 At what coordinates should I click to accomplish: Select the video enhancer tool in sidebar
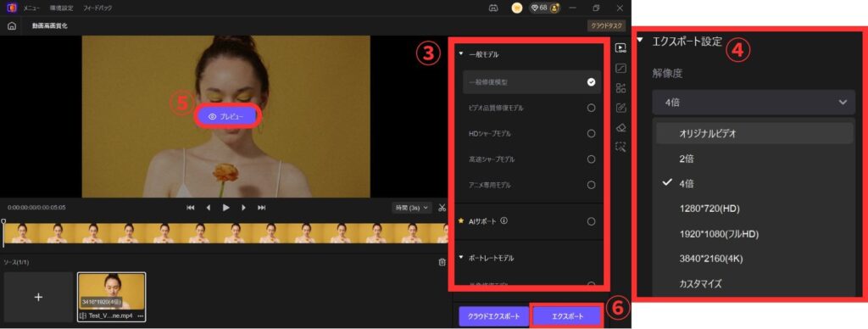click(620, 48)
